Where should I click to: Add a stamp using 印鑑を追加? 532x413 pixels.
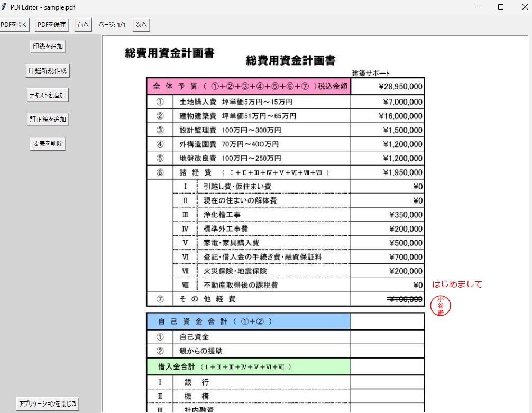[48, 46]
